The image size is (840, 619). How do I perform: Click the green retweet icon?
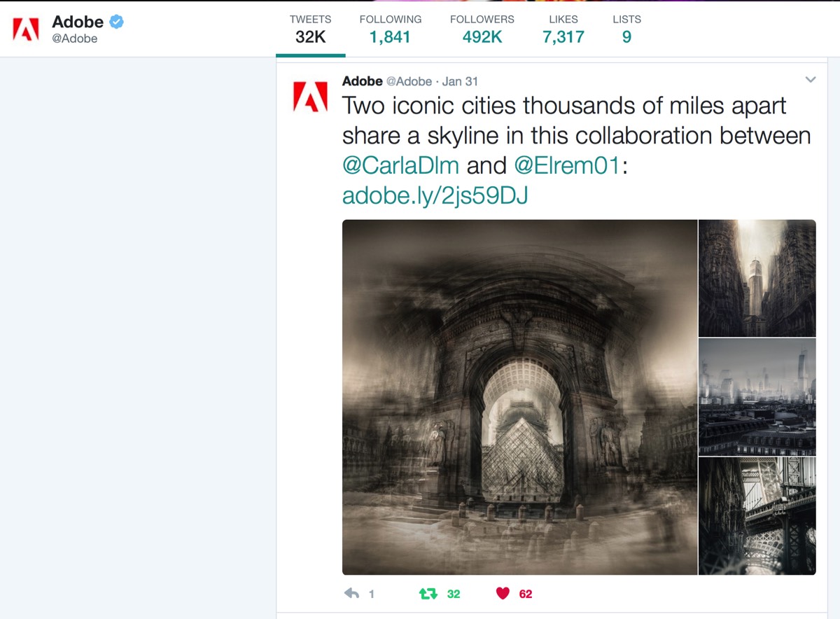tap(428, 594)
